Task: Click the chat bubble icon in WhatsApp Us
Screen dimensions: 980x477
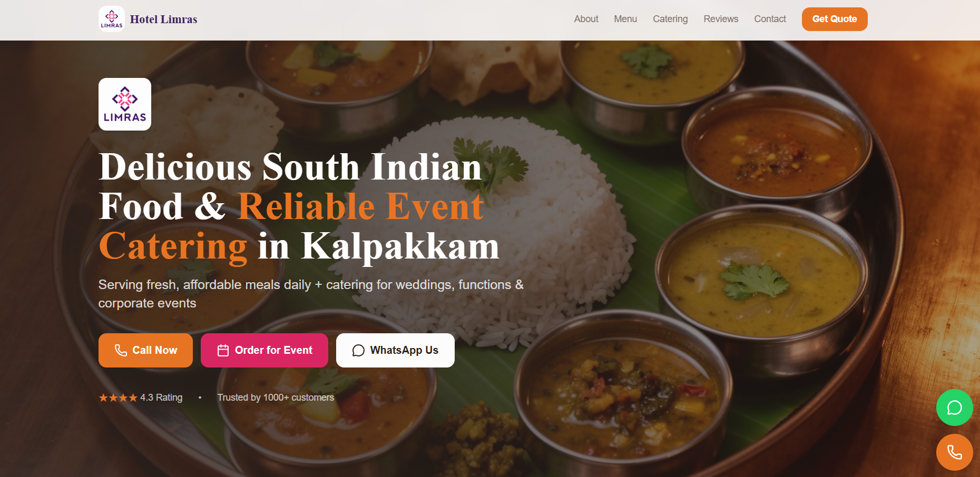Action: point(358,351)
